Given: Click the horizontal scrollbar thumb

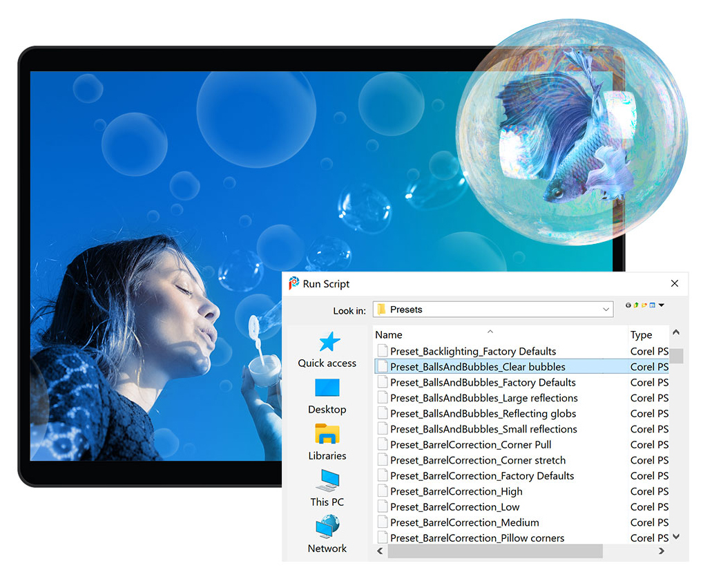Looking at the screenshot, I should (495, 551).
